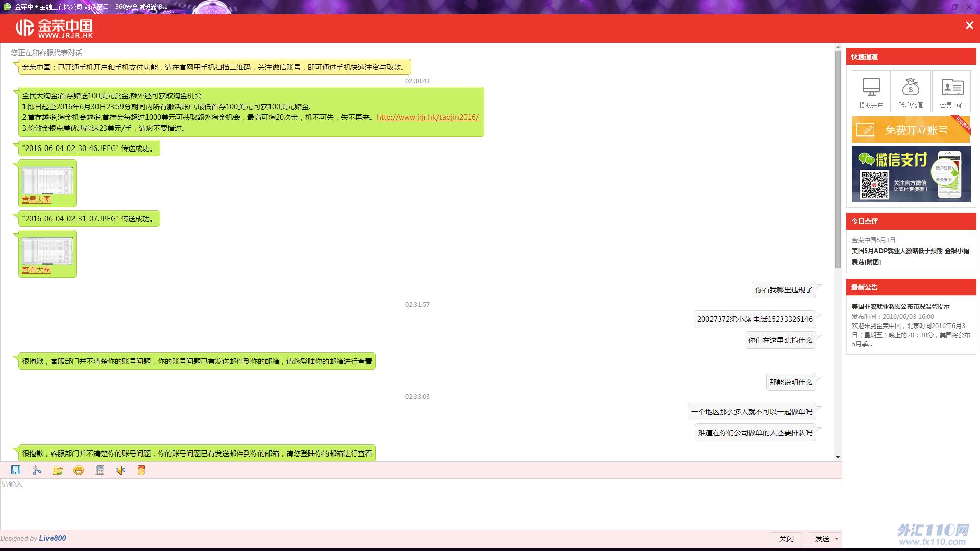Open the emoji smiley picker
The height and width of the screenshot is (551, 980).
point(79,470)
